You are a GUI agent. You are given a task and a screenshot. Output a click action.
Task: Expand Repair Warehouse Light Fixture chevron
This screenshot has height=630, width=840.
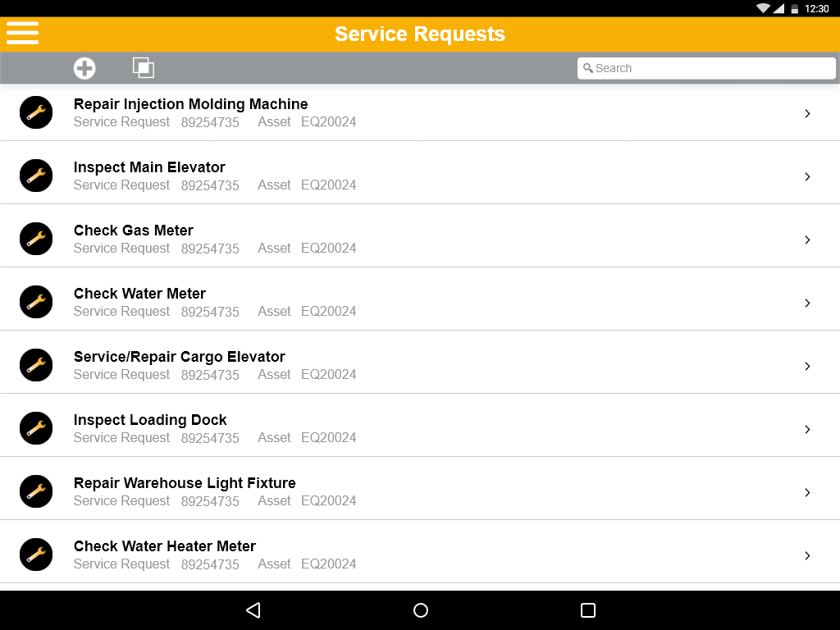[807, 492]
